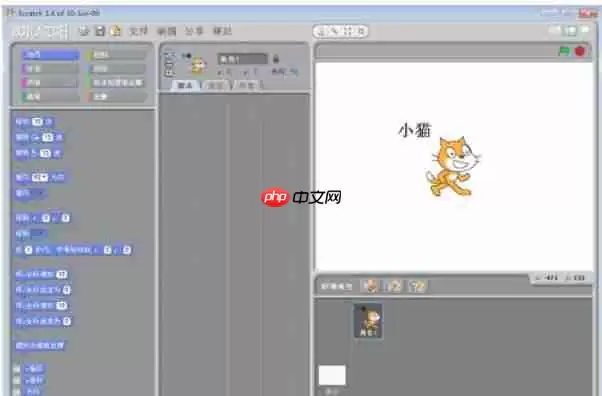Open the empty dropdown in the 面向 block
Image resolution: width=602 pixels, height=396 pixels.
[x=38, y=193]
